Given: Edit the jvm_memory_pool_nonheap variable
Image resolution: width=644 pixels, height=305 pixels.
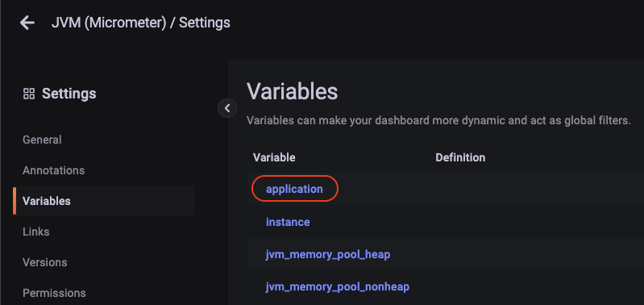Looking at the screenshot, I should pyautogui.click(x=338, y=286).
